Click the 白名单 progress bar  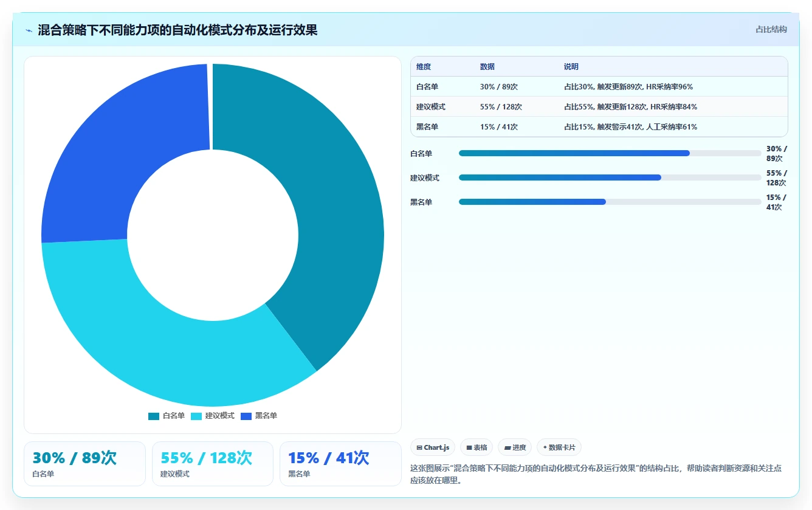point(610,153)
